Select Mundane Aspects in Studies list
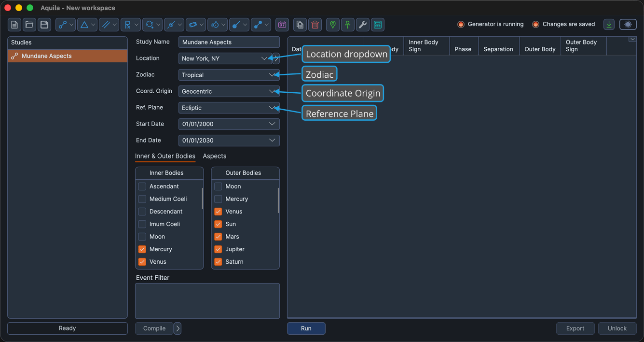644x342 pixels. pyautogui.click(x=68, y=56)
